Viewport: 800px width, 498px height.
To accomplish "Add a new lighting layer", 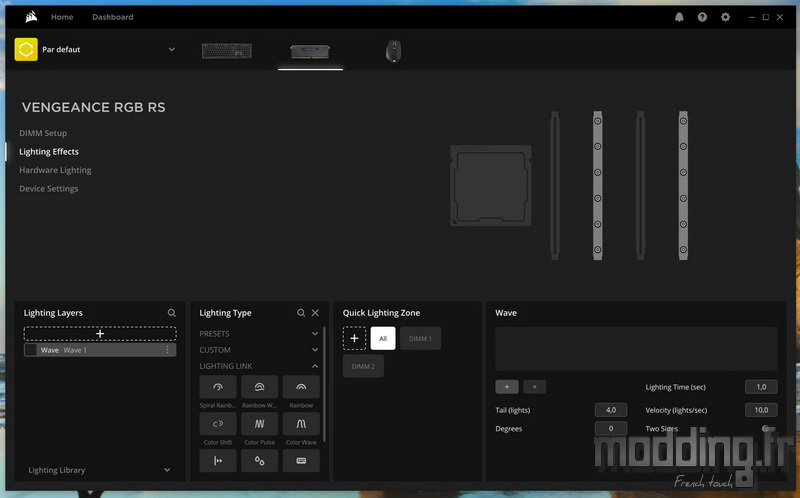I will coord(100,334).
